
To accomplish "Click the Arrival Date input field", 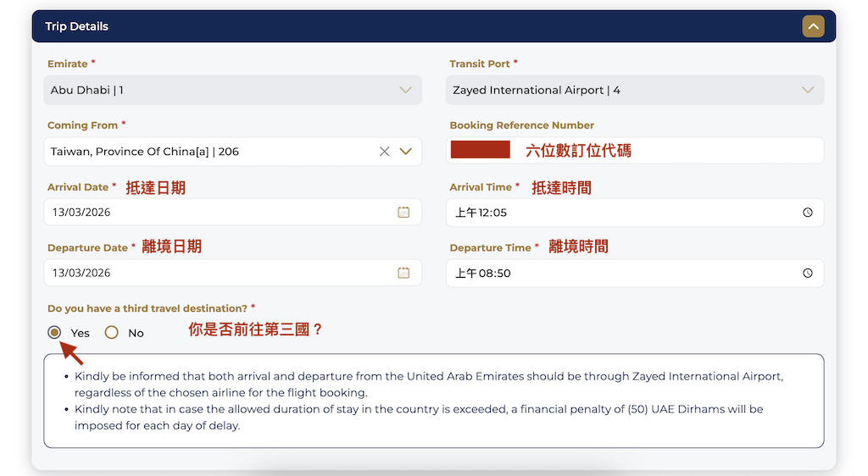I will 212,212.
